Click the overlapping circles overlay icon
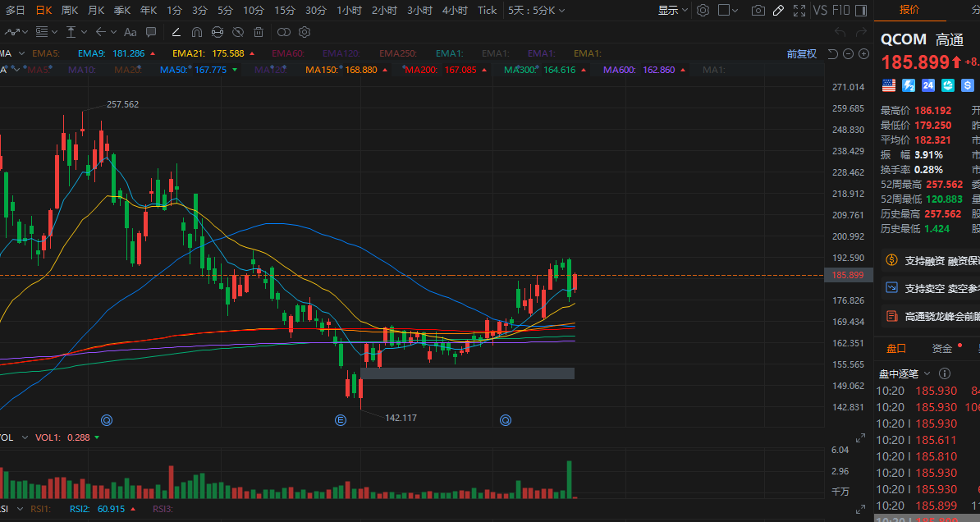This screenshot has width=980, height=522. pos(284,32)
